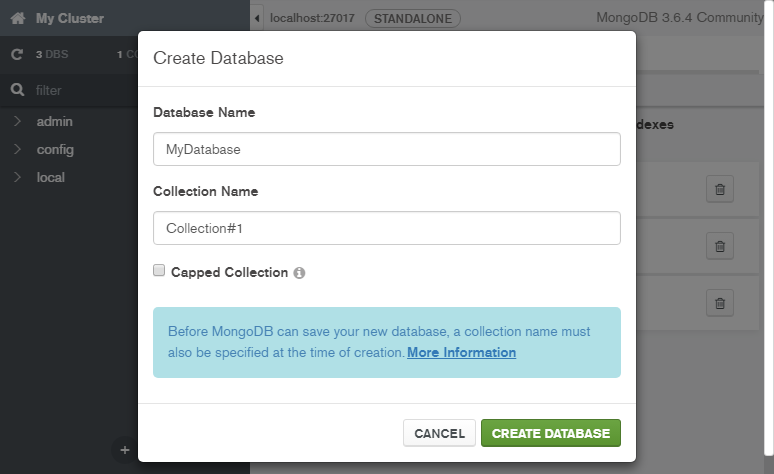Collapse the sidebar using the arrow toggle
774x474 pixels.
click(258, 18)
